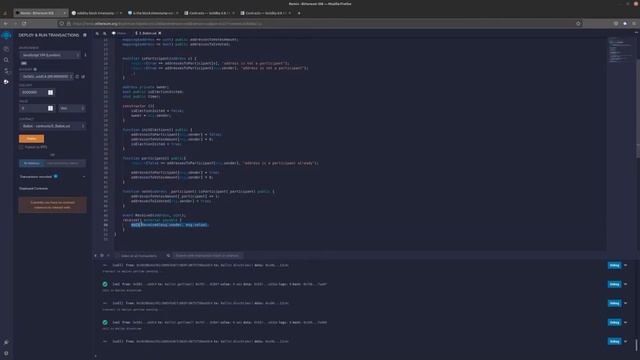Viewport: 640px width, 360px height.
Task: Switch to the Home editor tab
Action: [x=119, y=33]
